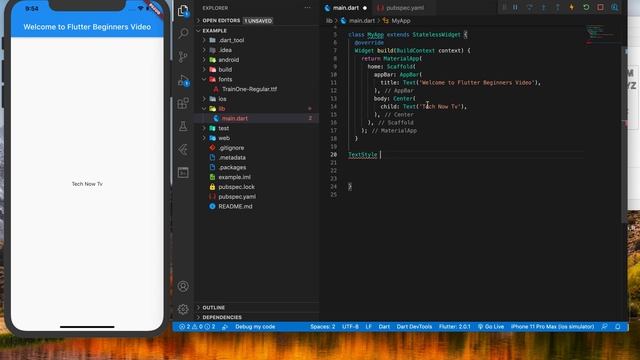This screenshot has width=640, height=360.
Task: Click Step Into in debug toolbar
Action: (x=543, y=7)
